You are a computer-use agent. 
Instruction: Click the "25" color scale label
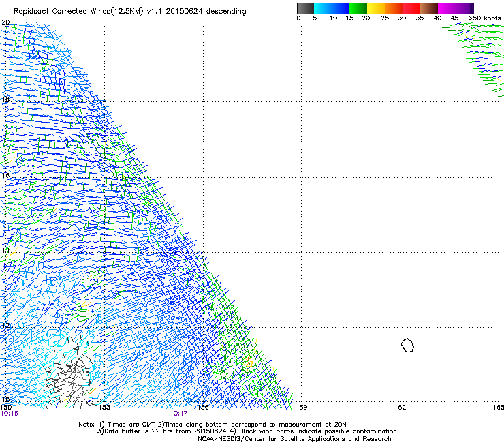pos(385,18)
